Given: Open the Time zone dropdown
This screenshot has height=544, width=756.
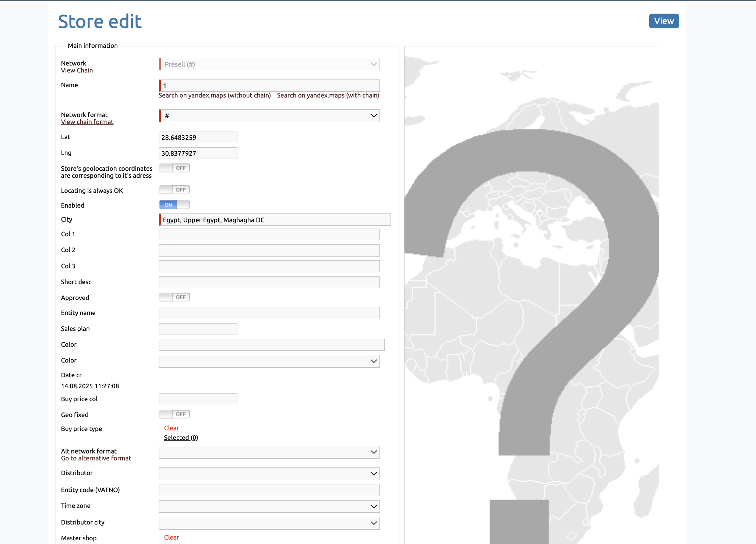Looking at the screenshot, I should [269, 506].
